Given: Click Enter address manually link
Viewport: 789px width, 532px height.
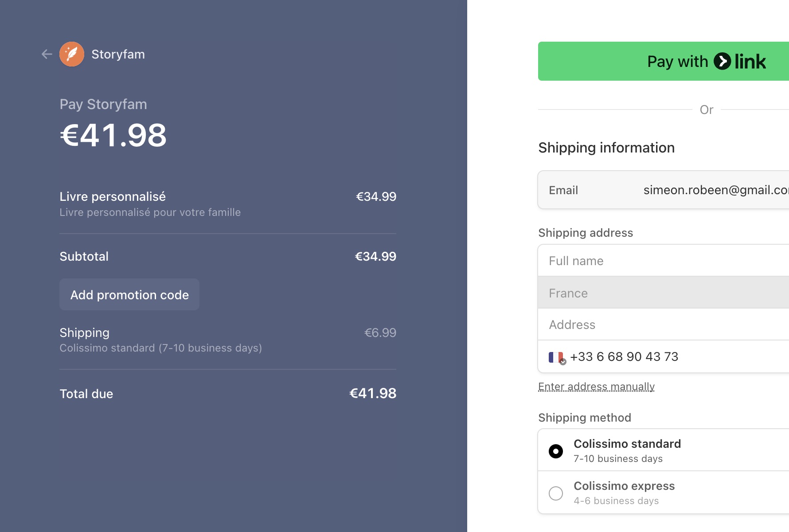Looking at the screenshot, I should click(x=596, y=386).
